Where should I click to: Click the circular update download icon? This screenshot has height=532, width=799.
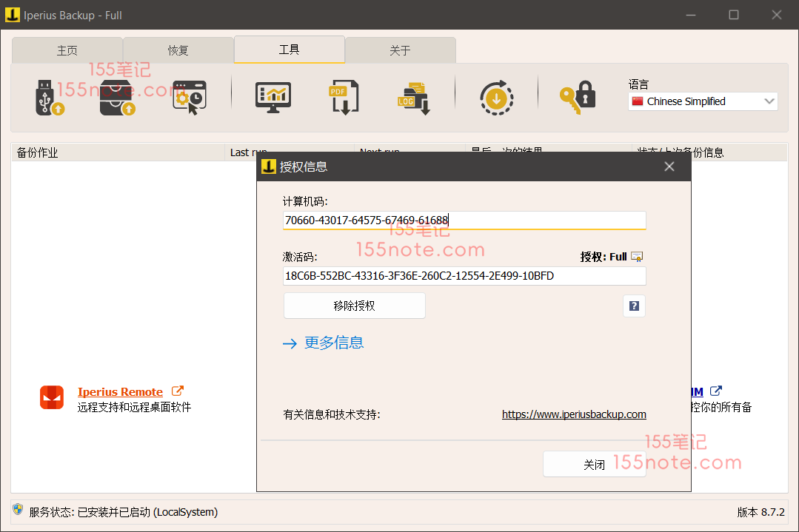[496, 97]
